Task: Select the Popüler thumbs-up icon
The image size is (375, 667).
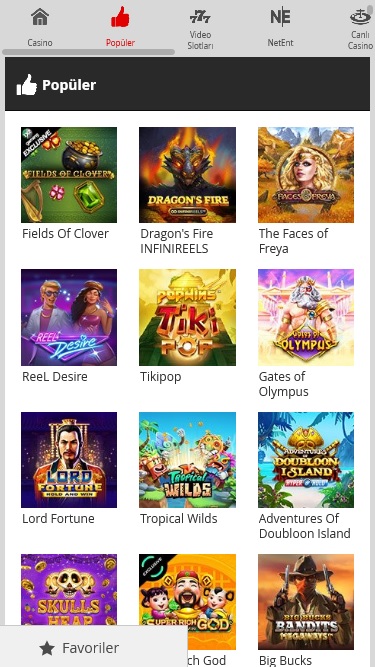Action: point(120,17)
